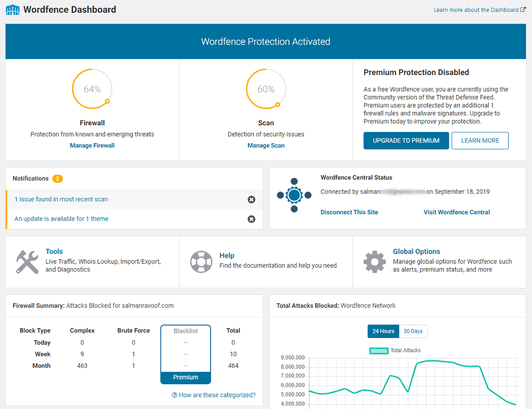Open Manage Scan
The width and height of the screenshot is (532, 409).
(266, 145)
